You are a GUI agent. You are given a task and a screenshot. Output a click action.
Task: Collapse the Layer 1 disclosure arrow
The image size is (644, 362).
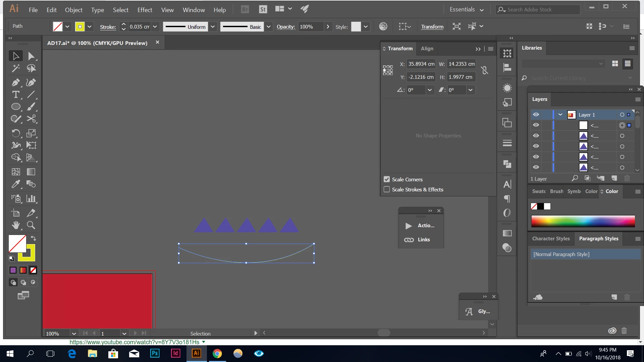[560, 115]
